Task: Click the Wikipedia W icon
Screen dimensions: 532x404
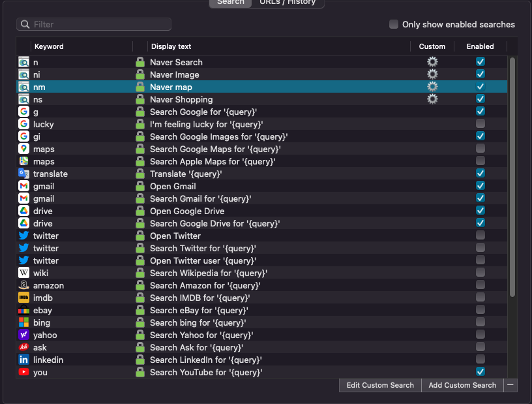Action: (23, 273)
